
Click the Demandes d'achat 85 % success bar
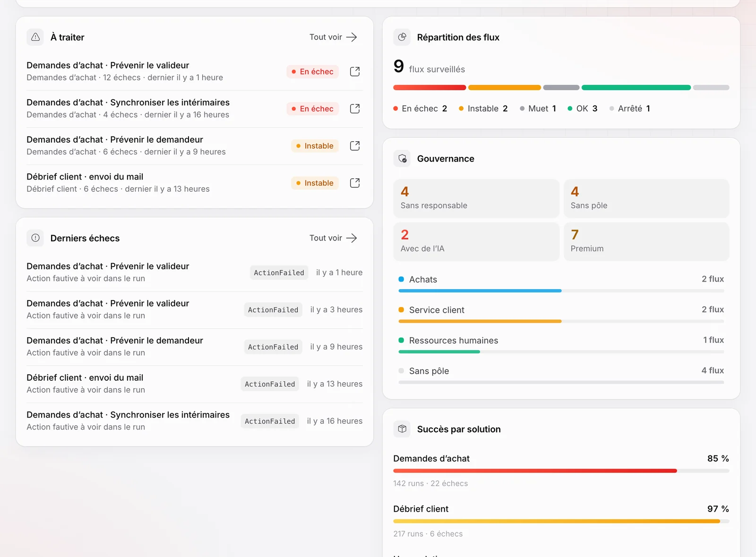tap(561, 471)
